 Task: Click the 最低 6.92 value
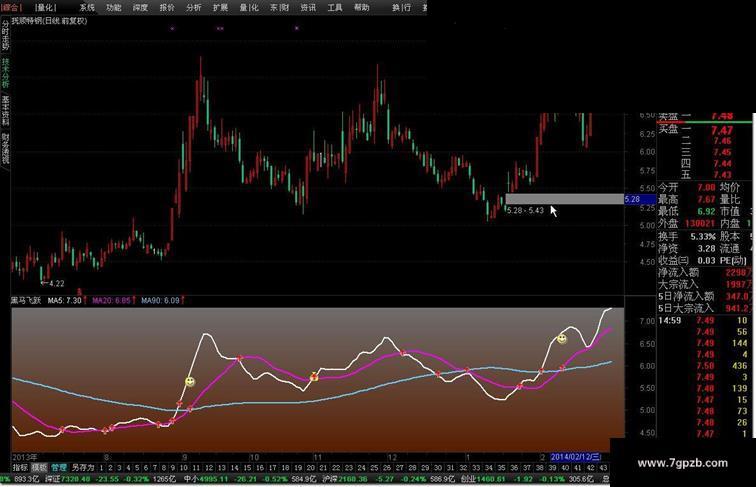(x=706, y=211)
